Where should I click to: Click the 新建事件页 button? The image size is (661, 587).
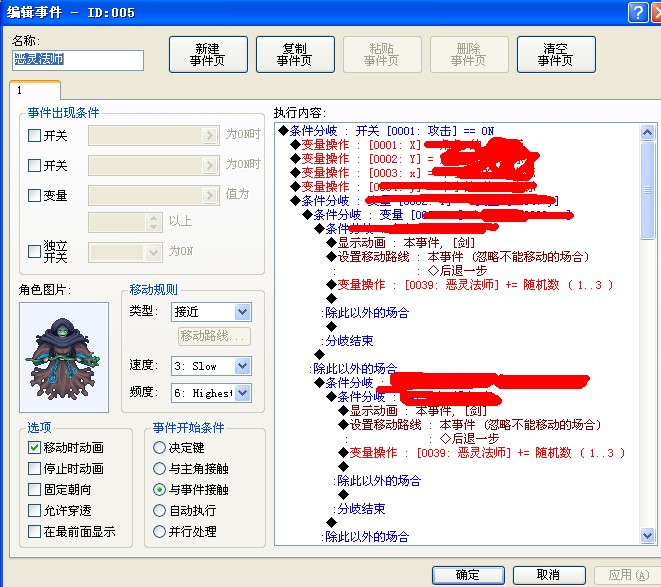(208, 54)
